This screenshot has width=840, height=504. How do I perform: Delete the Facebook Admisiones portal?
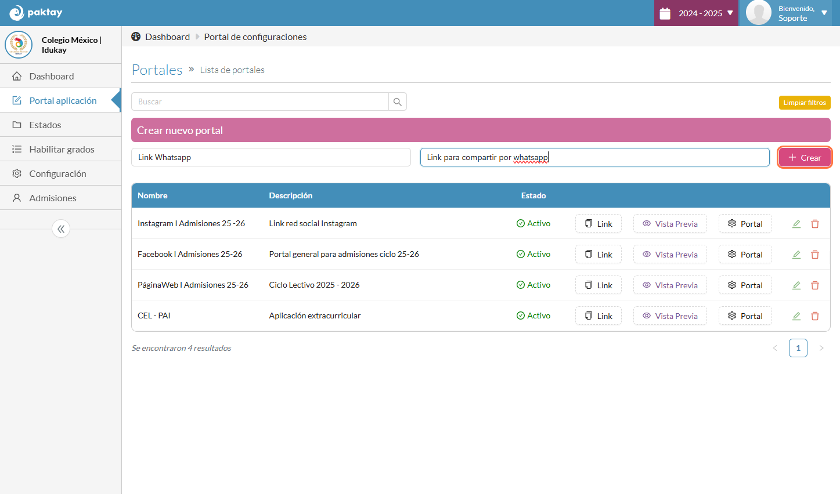pyautogui.click(x=815, y=255)
